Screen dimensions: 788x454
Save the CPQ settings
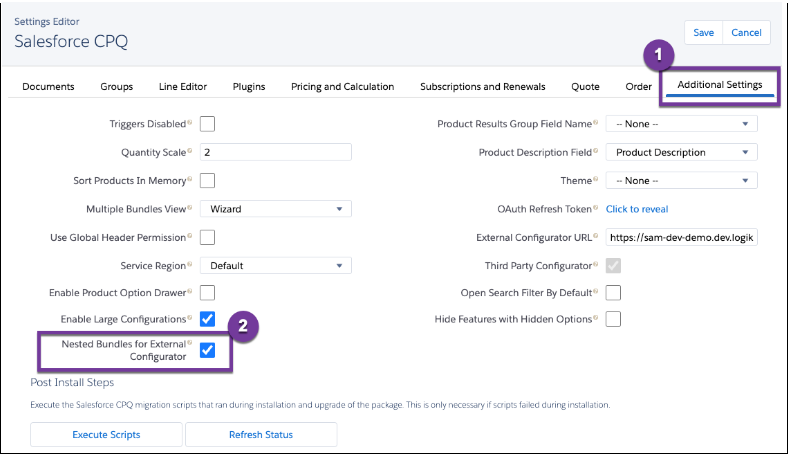click(x=704, y=33)
